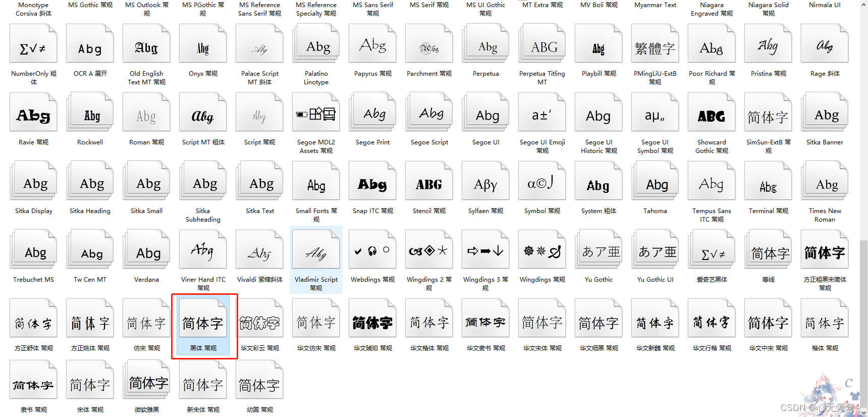Click the 'Segoe UI Historic 常规' label
The image size is (868, 417).
[x=599, y=146]
